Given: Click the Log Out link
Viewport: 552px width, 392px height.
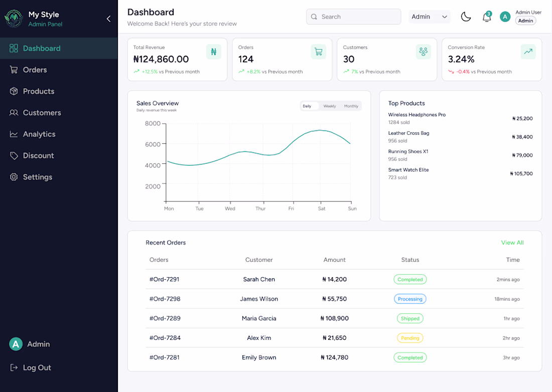Looking at the screenshot, I should click(37, 367).
